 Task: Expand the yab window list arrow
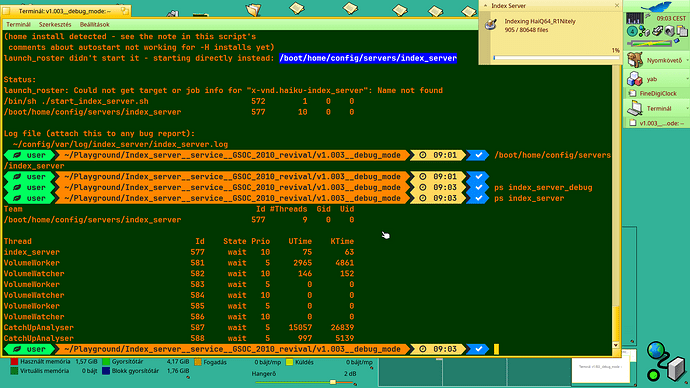tap(687, 79)
